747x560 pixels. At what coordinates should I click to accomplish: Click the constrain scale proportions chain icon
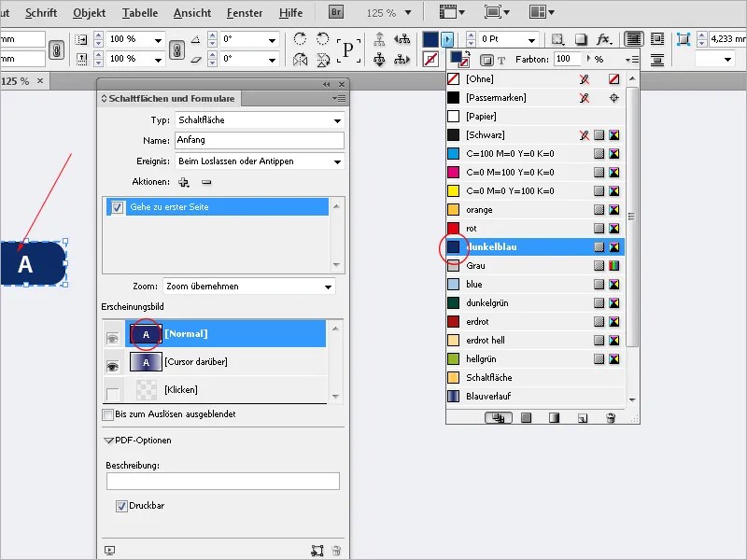coord(176,49)
